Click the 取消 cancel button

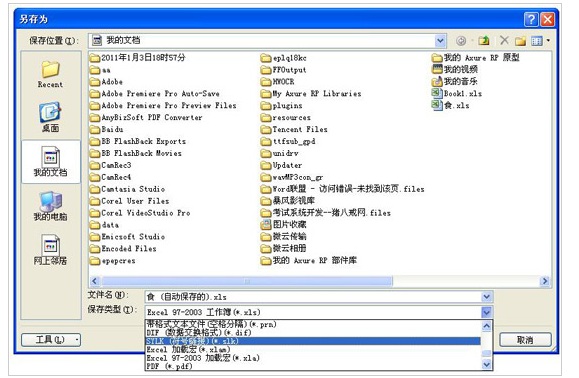click(525, 340)
